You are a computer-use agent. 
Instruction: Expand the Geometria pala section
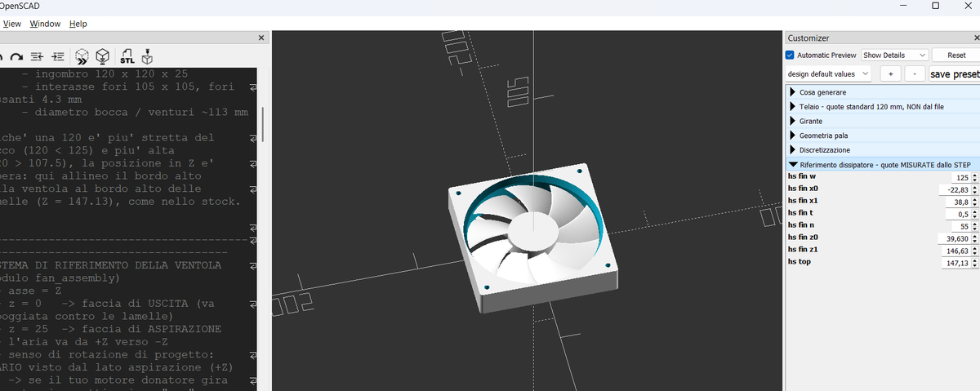point(882,136)
